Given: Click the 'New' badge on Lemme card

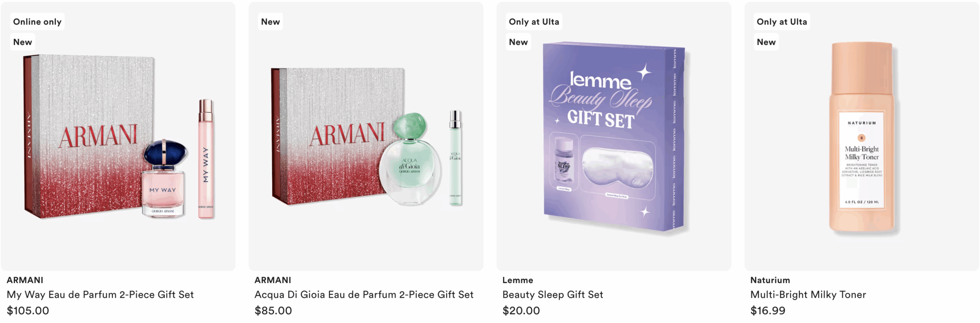Looking at the screenshot, I should tap(518, 42).
